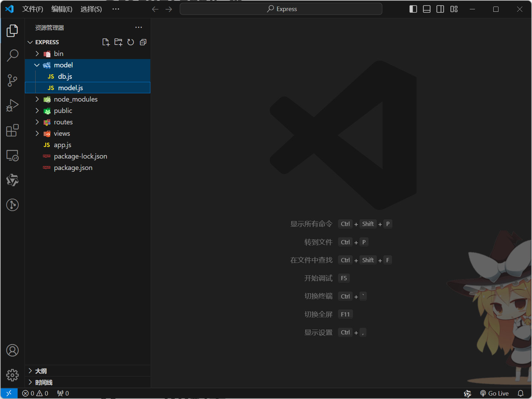
Task: Open Remote Explorer in activity bar
Action: coord(12,155)
